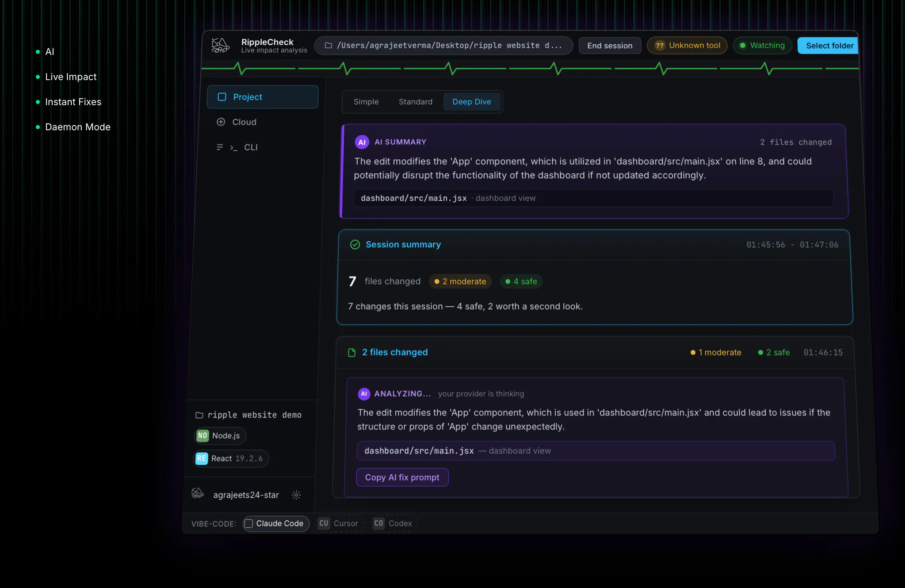Click the ripple website demo folder name
Screen dimensions: 905x588
click(254, 415)
